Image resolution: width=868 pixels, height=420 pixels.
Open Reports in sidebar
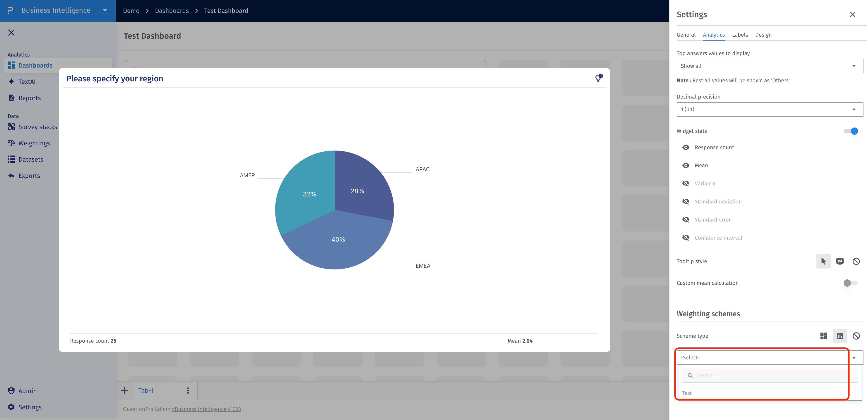29,98
